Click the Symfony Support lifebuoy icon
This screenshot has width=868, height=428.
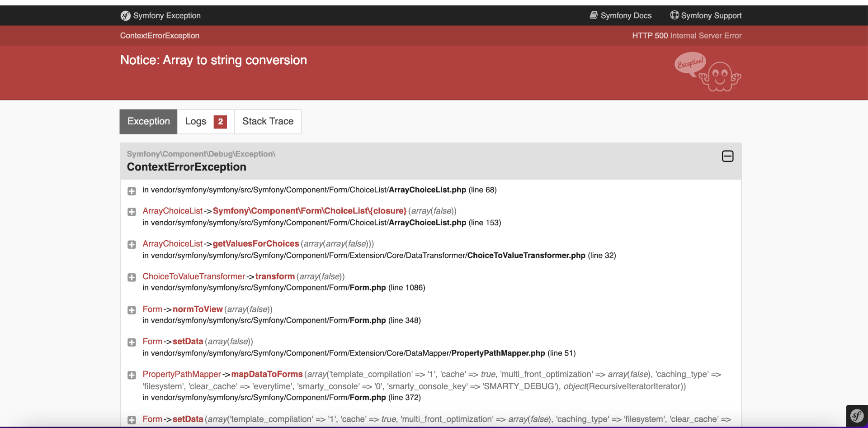click(674, 15)
